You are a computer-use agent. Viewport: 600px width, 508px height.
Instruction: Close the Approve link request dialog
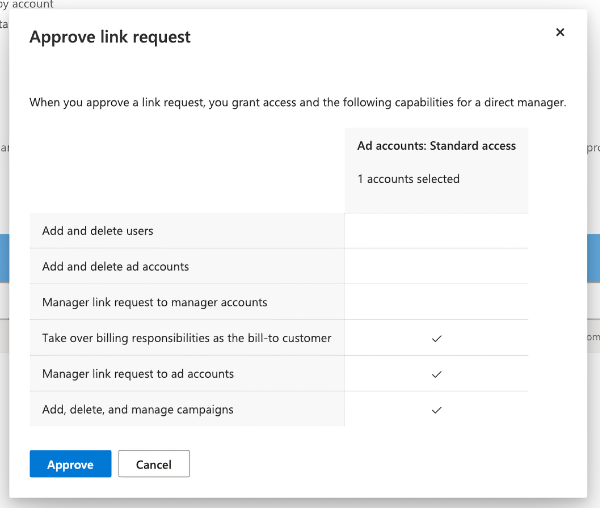[560, 33]
